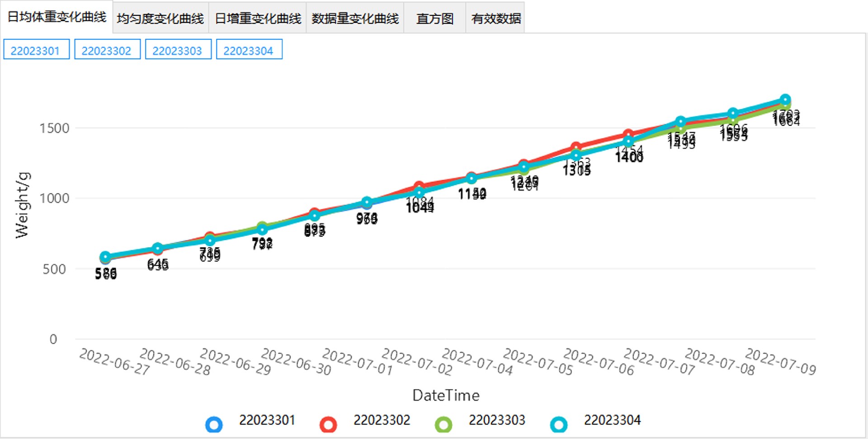Viewport: 868px width, 439px height.
Task: Toggle red 22023302 legend marker
Action: (x=328, y=425)
